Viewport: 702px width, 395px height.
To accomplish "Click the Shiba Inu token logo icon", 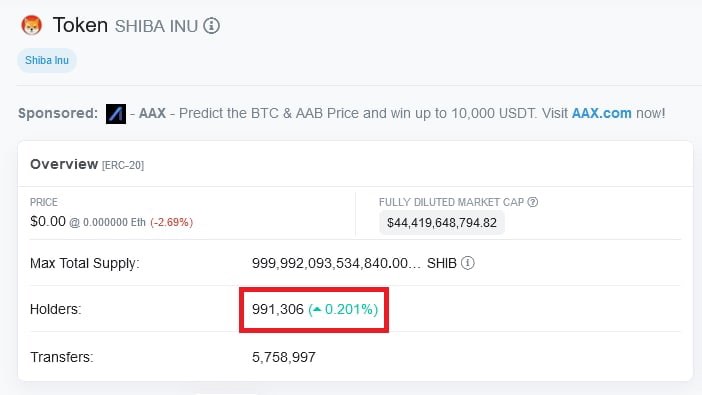I will pyautogui.click(x=31, y=25).
